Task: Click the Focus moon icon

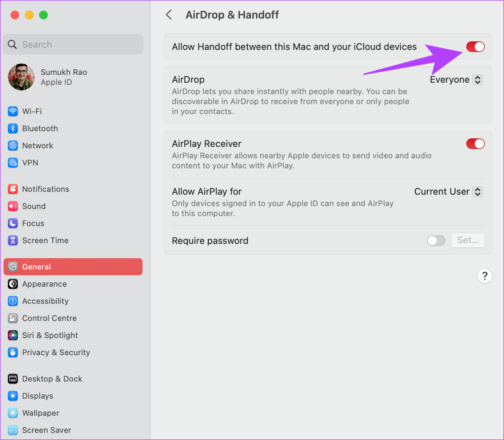Action: point(13,223)
